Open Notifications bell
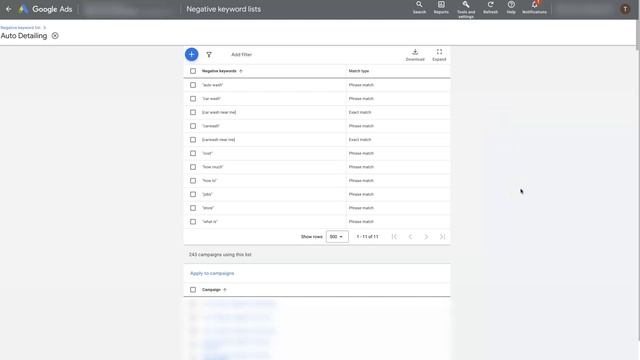Viewport: 640px width, 360px height. pyautogui.click(x=534, y=7)
